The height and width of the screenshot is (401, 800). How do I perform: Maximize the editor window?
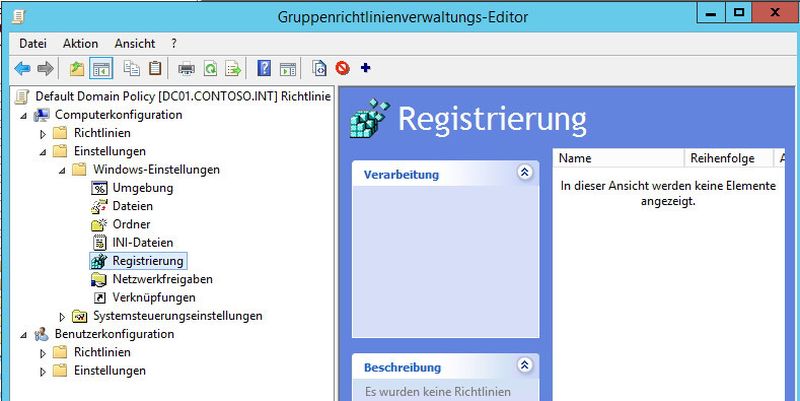coord(738,12)
